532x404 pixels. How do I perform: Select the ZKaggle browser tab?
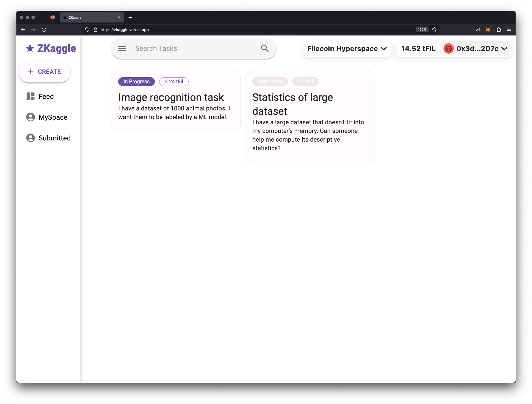tap(92, 18)
